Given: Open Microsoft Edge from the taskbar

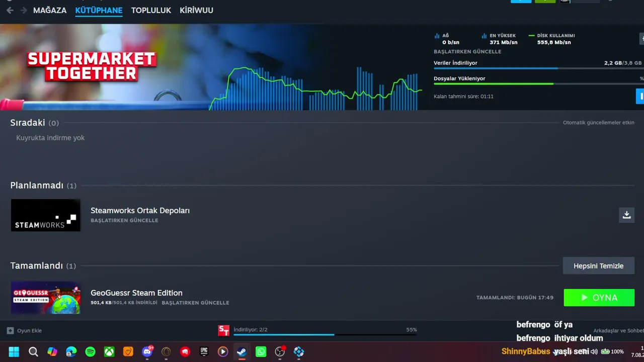Looking at the screenshot, I should coord(71,352).
